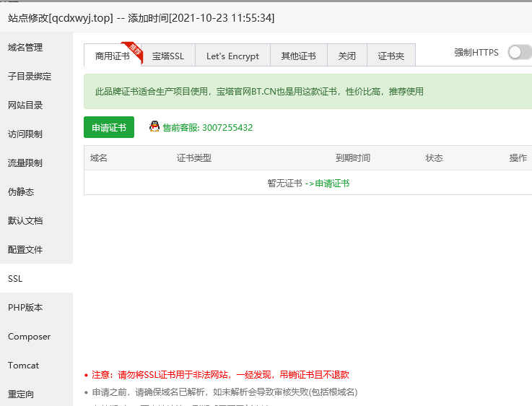Click the ->申请证书 link in empty table
Viewport: 532px width, 406px height.
coord(327,183)
